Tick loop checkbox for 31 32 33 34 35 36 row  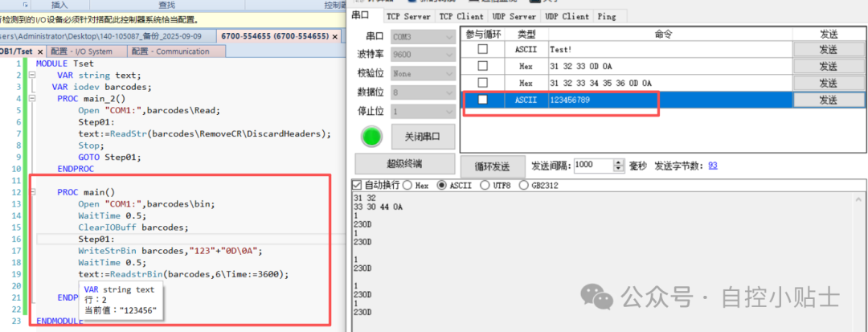[x=483, y=83]
